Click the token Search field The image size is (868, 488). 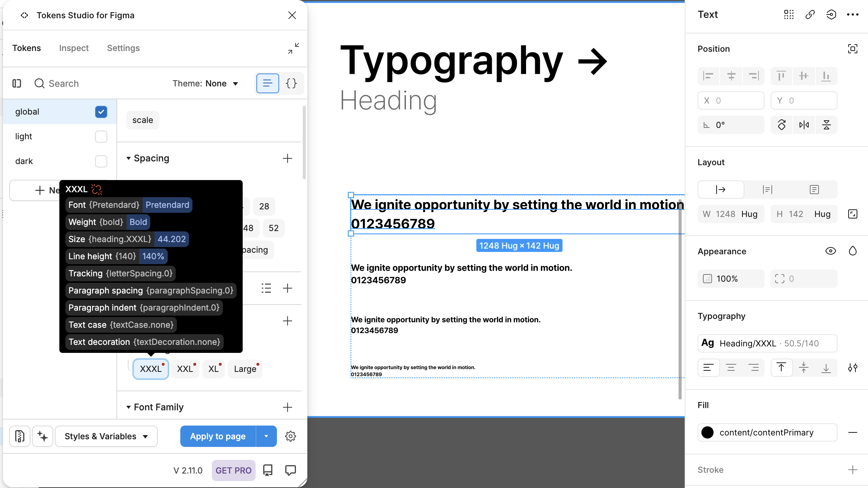pos(64,83)
